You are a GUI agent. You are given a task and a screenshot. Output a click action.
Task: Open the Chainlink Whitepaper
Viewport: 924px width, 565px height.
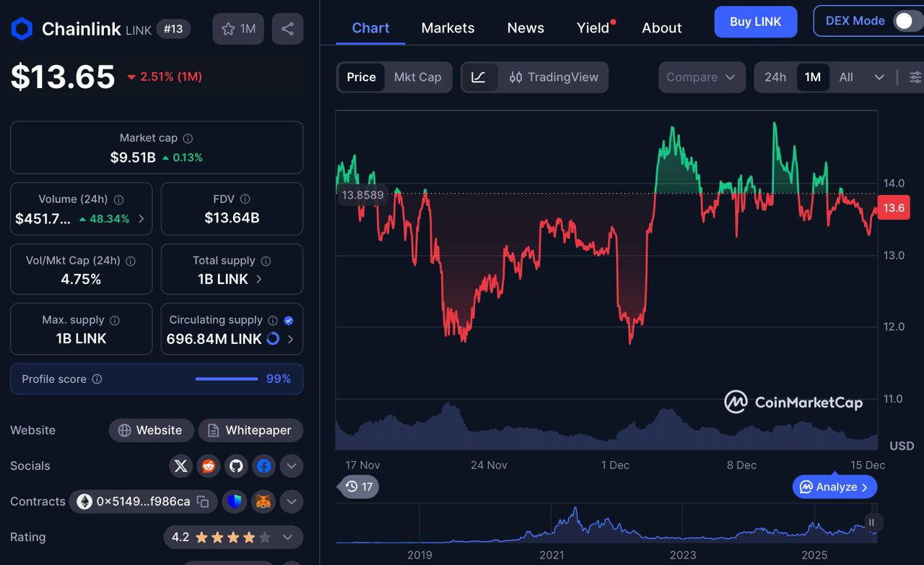(250, 430)
